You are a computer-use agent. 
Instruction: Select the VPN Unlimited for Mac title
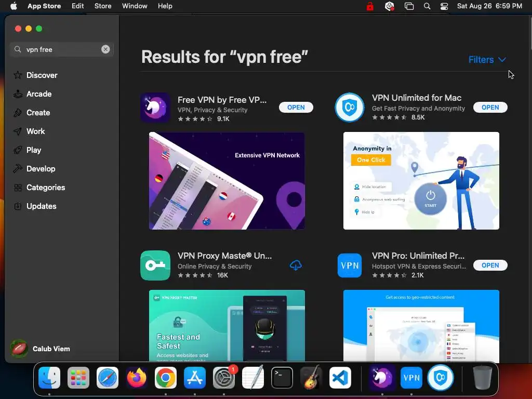[416, 98]
